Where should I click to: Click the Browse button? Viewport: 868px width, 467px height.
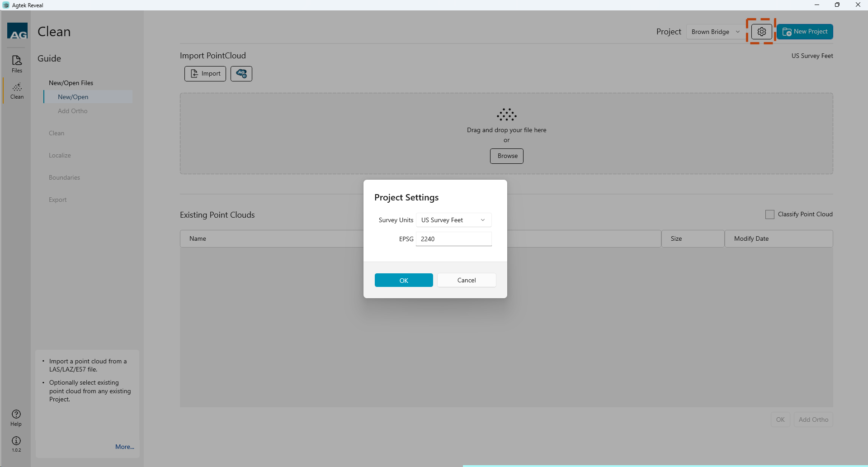point(507,156)
